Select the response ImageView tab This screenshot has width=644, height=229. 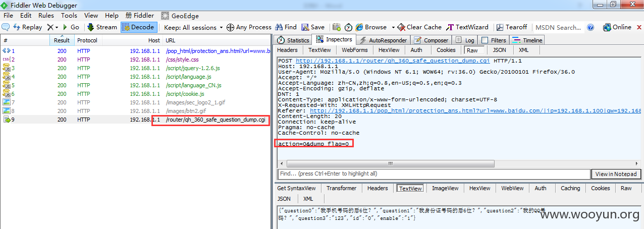pyautogui.click(x=445, y=188)
